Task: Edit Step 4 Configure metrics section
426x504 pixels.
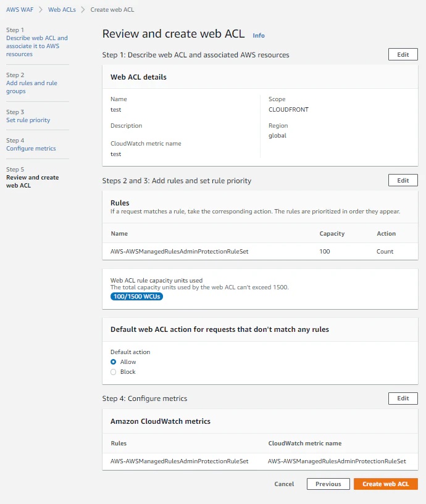Action: (403, 399)
